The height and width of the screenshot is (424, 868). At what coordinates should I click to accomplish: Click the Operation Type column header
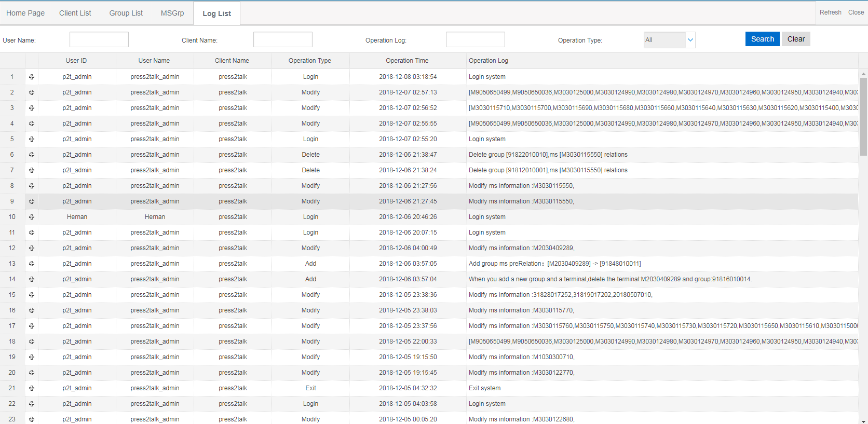(310, 61)
